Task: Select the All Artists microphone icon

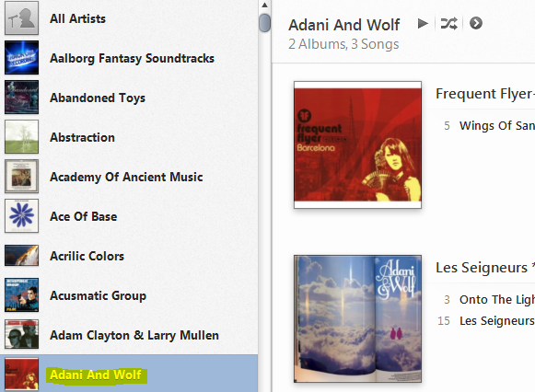Action: [x=21, y=18]
